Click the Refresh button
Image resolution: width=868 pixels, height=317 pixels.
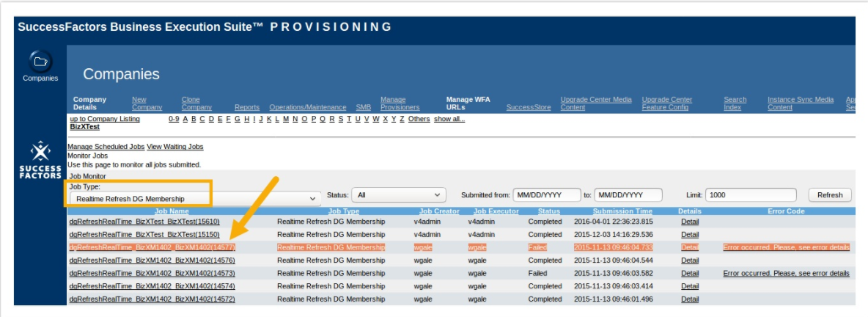point(830,195)
